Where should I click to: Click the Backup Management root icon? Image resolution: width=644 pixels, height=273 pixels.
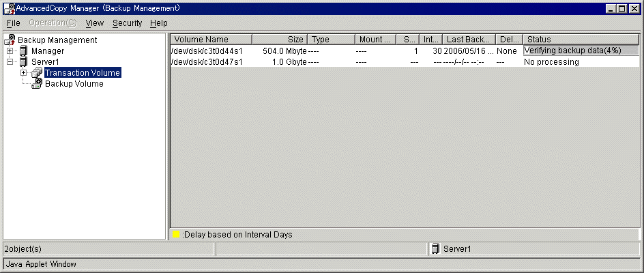10,40
